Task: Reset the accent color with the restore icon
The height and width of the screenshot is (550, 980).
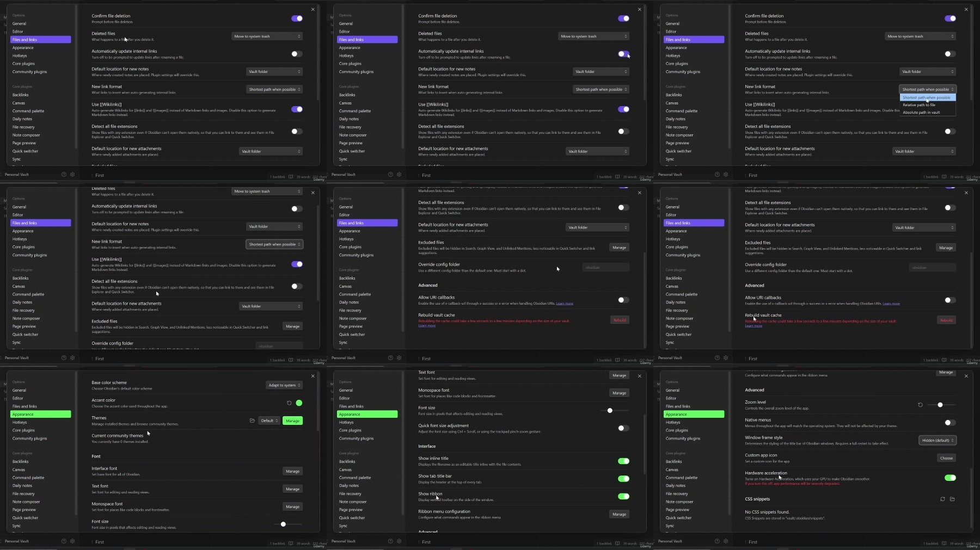Action: (x=289, y=403)
